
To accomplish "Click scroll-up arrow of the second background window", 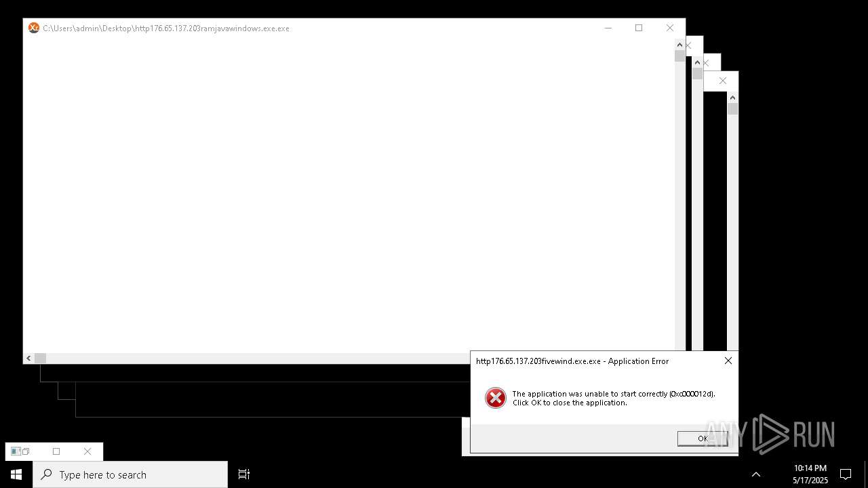I will click(697, 62).
